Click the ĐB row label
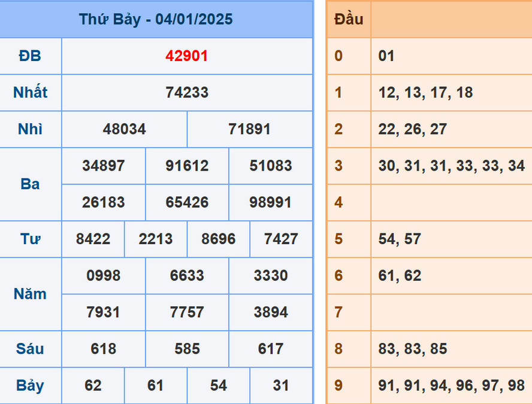Viewport: 532px width, 404px height. pyautogui.click(x=31, y=56)
